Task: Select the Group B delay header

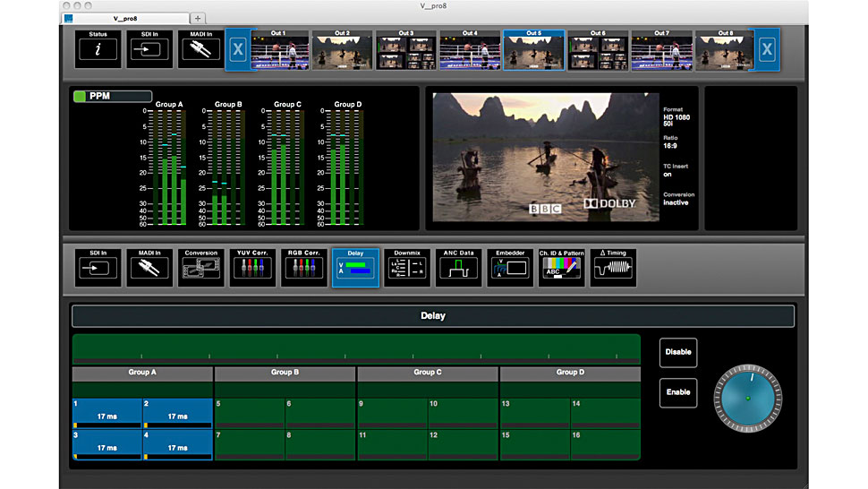Action: pos(285,373)
